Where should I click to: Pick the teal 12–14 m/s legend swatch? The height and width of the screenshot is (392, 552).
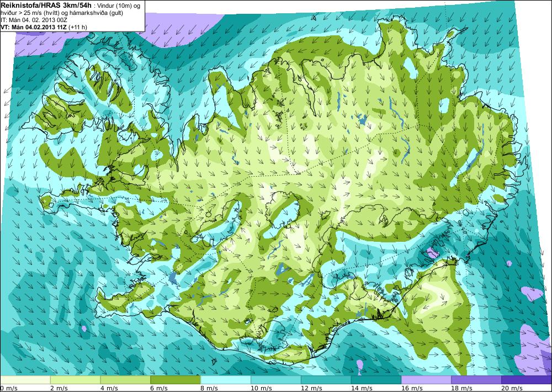[326, 380]
